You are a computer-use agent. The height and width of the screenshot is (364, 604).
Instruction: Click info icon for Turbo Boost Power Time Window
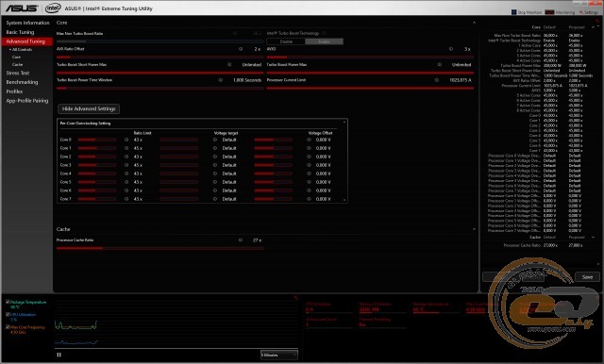pyautogui.click(x=221, y=80)
